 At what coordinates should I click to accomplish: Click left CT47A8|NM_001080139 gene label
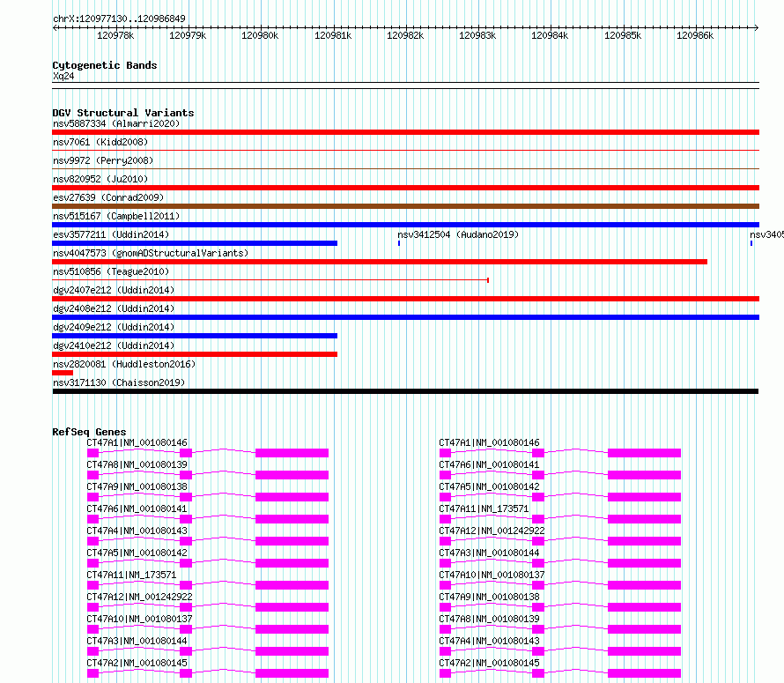coord(137,464)
